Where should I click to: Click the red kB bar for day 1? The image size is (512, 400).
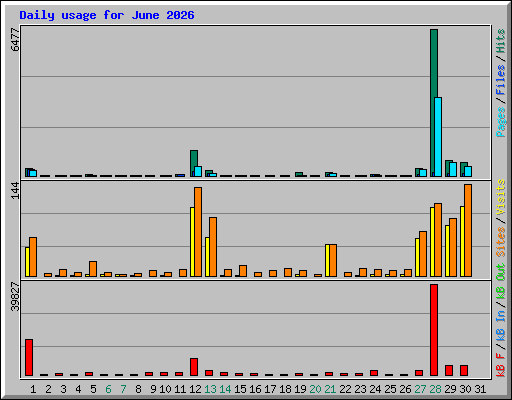[29, 357]
